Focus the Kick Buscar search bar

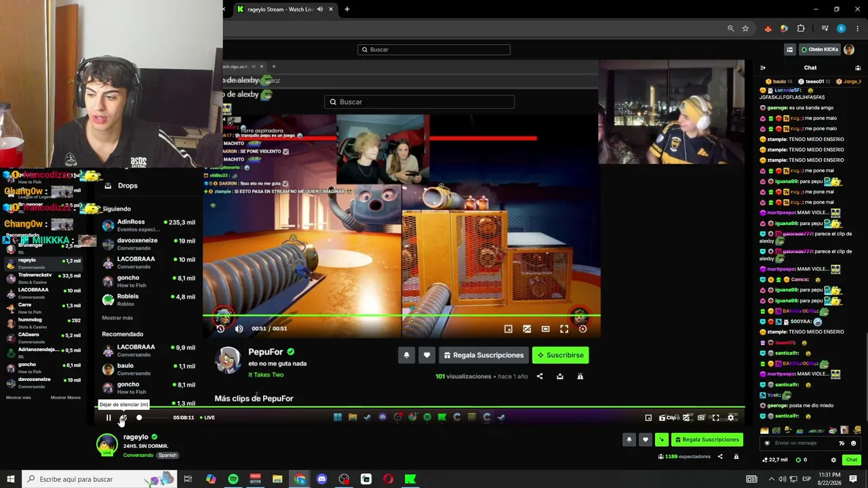click(434, 49)
